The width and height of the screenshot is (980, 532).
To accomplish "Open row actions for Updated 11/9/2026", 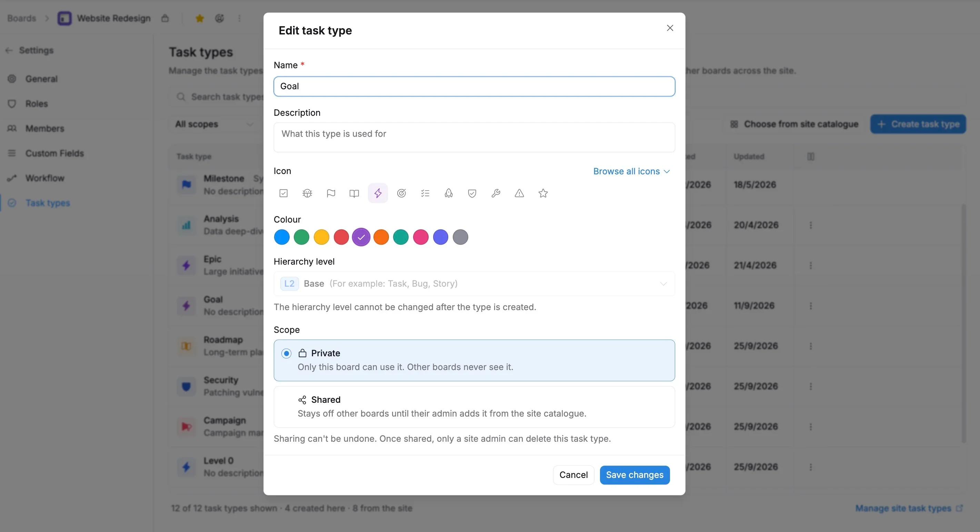I will [810, 306].
